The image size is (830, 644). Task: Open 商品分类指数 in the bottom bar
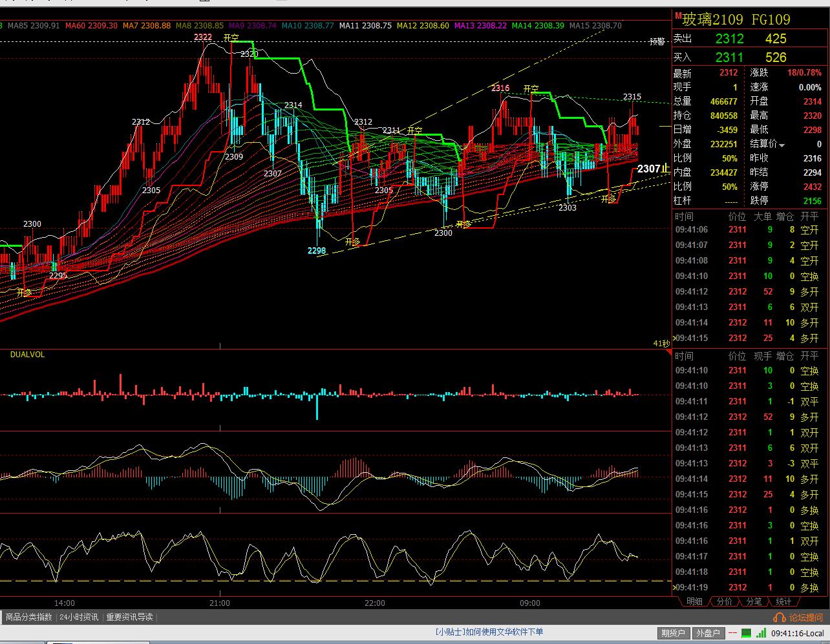[x=29, y=617]
